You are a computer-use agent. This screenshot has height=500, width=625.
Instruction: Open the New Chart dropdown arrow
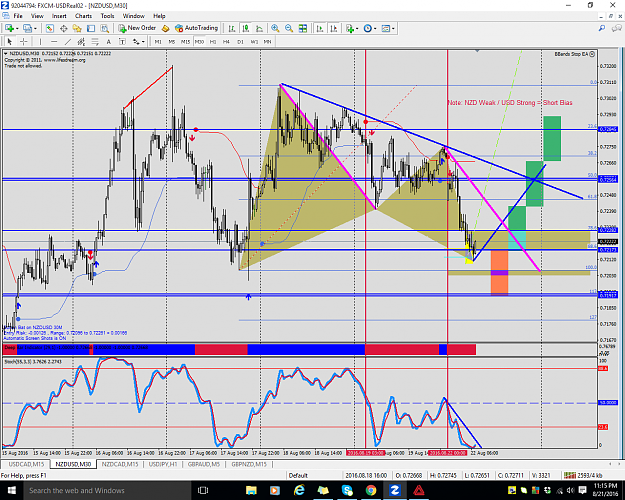[17, 29]
